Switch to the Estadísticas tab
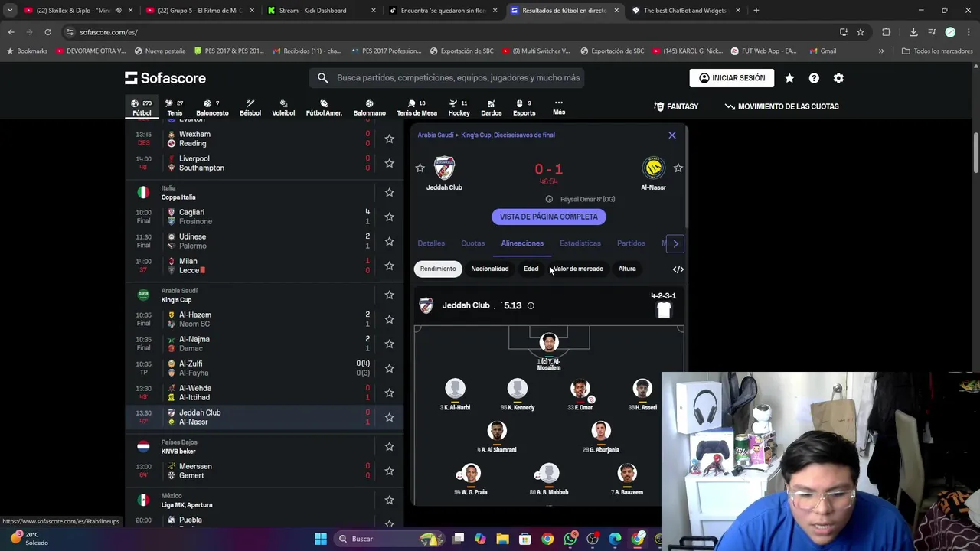 [580, 243]
